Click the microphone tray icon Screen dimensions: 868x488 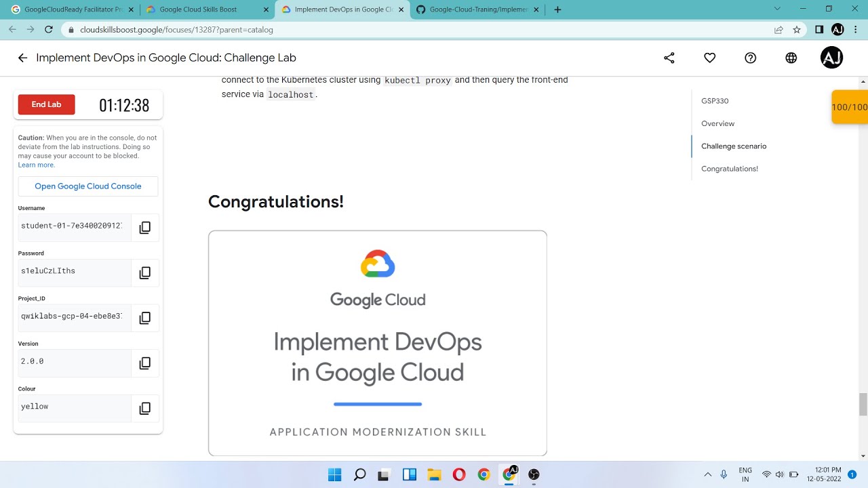[x=724, y=474]
